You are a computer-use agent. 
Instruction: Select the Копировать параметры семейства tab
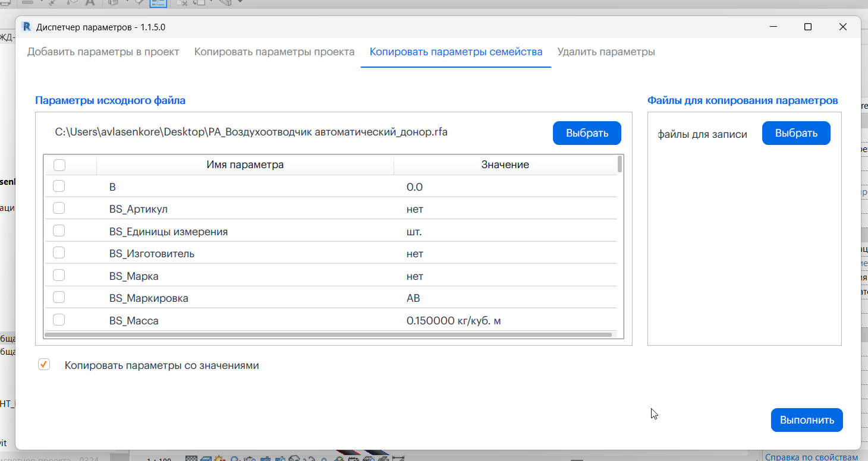pos(456,52)
